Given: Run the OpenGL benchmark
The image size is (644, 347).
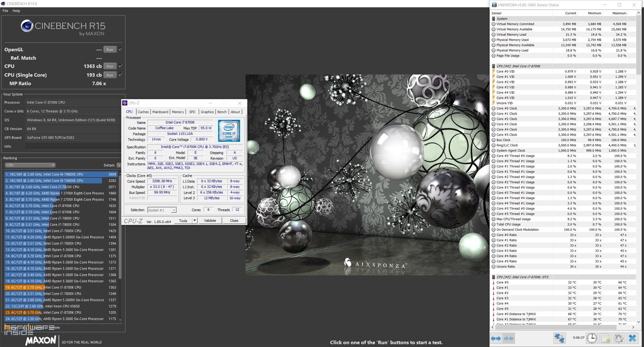Looking at the screenshot, I should tap(110, 50).
